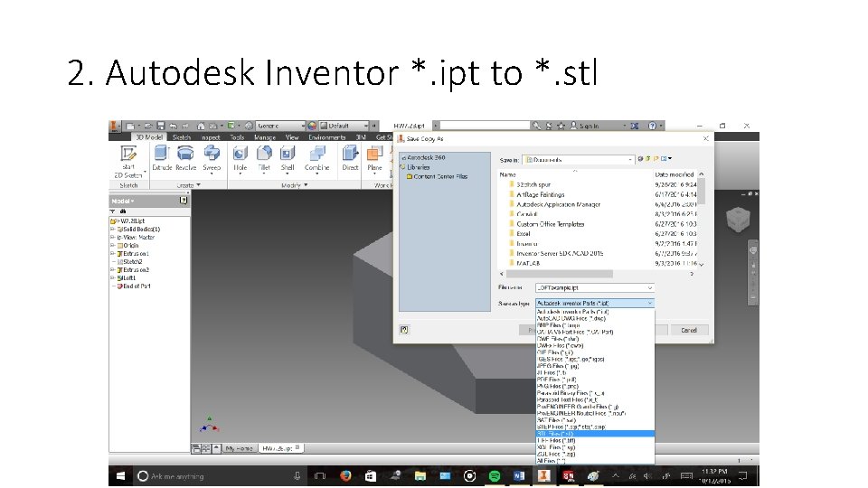Open the File name dropdown arrow
868x488 pixels.
pyautogui.click(x=649, y=287)
